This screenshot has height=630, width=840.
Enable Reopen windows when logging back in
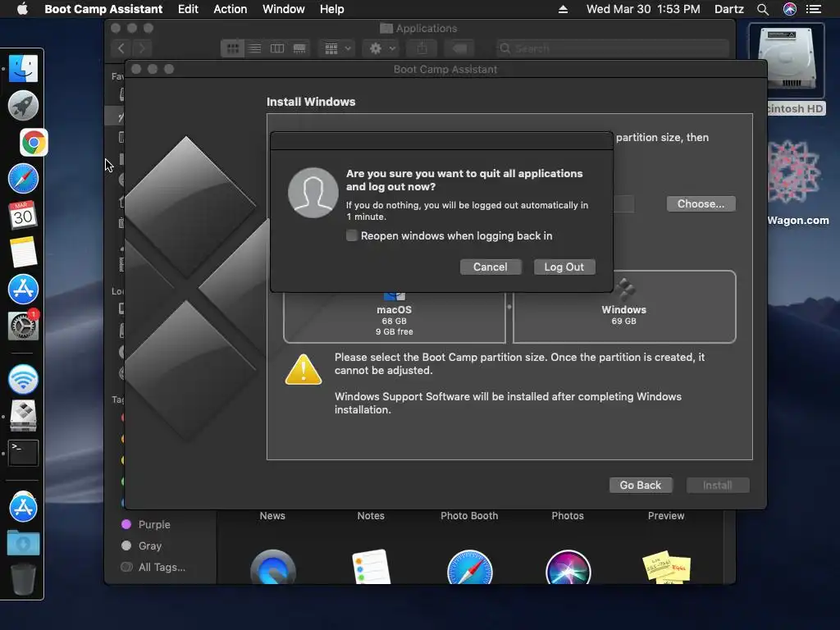tap(351, 235)
